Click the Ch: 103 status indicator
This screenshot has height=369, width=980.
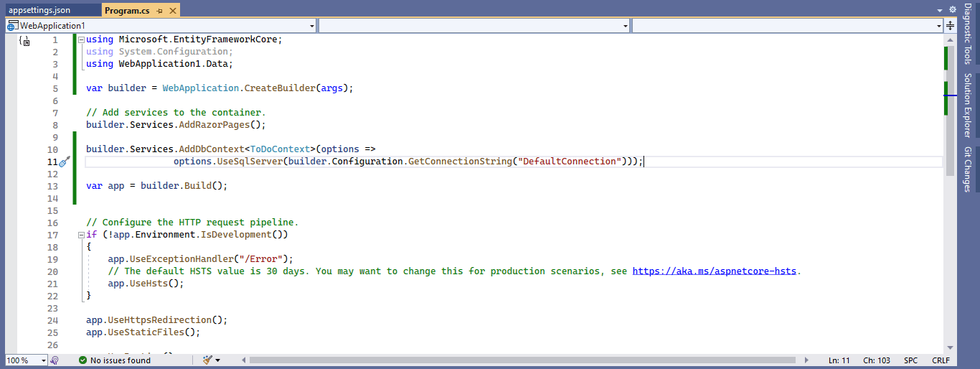[x=877, y=360]
